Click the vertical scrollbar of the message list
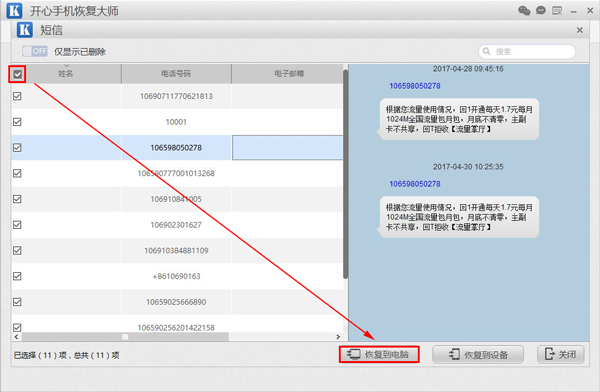Viewport: 600px width, 392px height. pos(346,174)
